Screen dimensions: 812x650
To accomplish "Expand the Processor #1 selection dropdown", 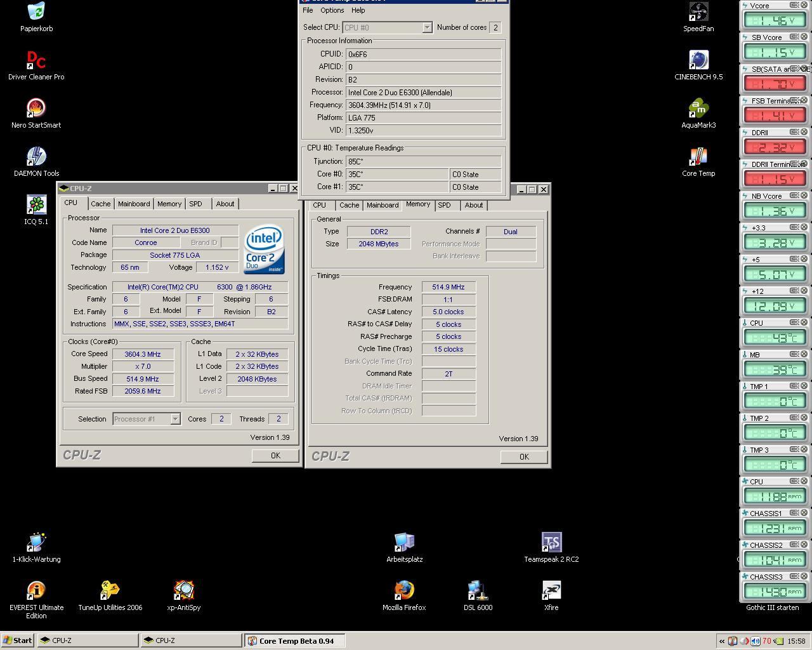I will pyautogui.click(x=175, y=419).
